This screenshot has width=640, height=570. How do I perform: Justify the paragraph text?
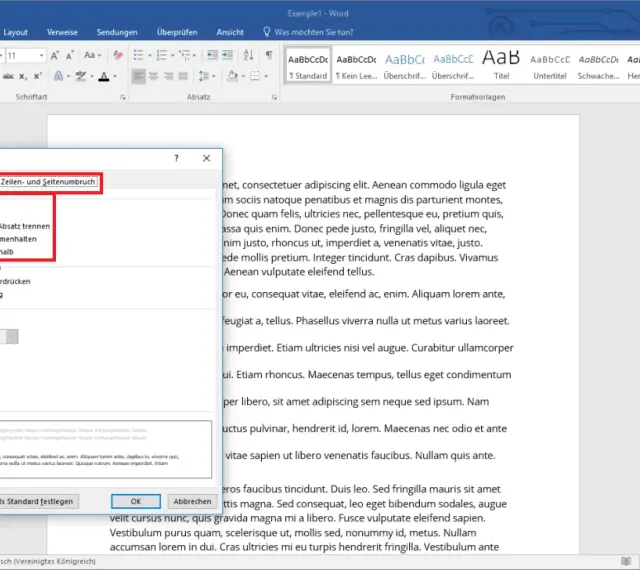(183, 76)
